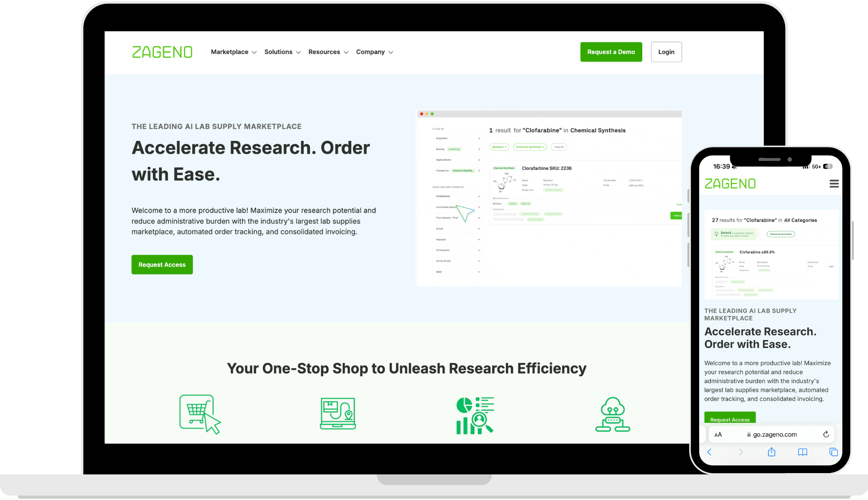Click the order tracking icon
This screenshot has width=868, height=500.
point(337,414)
